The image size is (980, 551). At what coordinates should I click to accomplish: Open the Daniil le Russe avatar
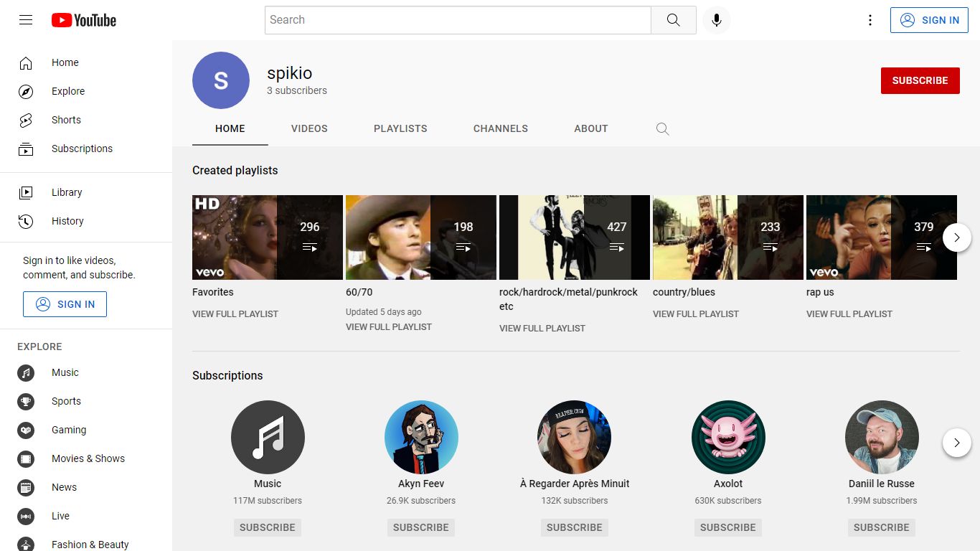pyautogui.click(x=882, y=437)
